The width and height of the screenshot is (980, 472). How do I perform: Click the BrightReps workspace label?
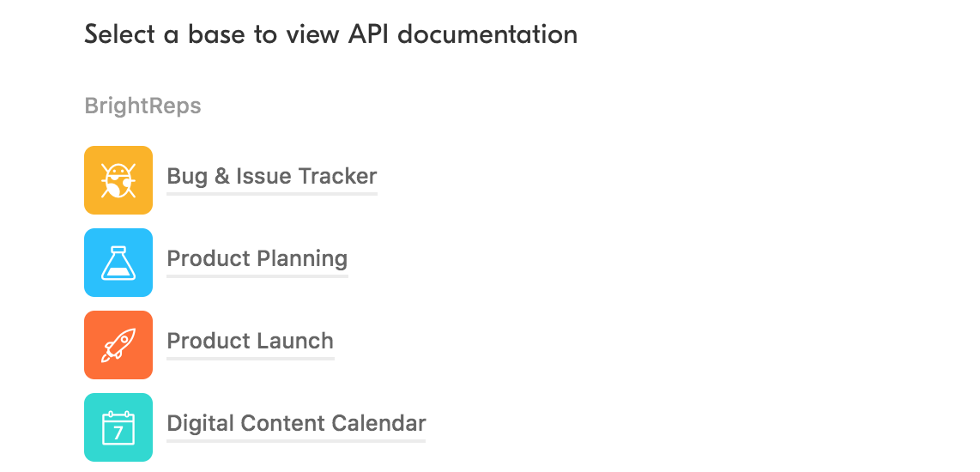(x=142, y=106)
